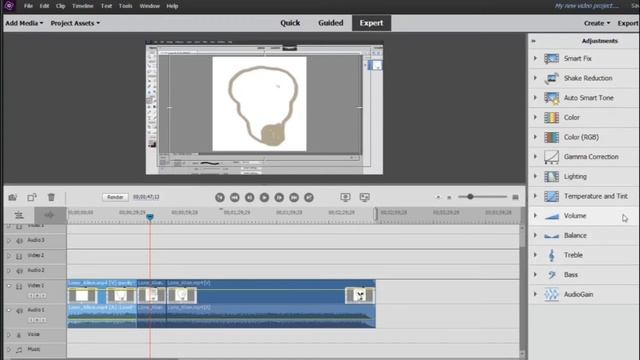640x360 pixels.
Task: Click the Fast Forward transport button
Action: click(x=294, y=198)
